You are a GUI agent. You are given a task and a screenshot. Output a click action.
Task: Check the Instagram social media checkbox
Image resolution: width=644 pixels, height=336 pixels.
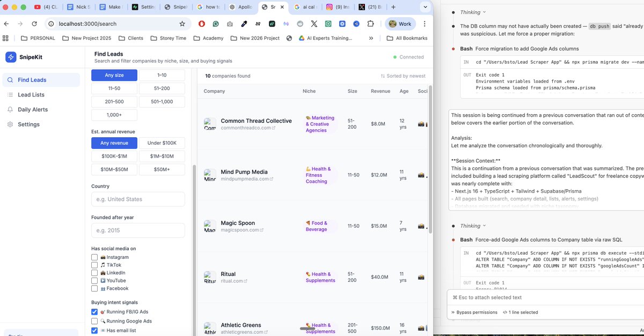point(94,257)
